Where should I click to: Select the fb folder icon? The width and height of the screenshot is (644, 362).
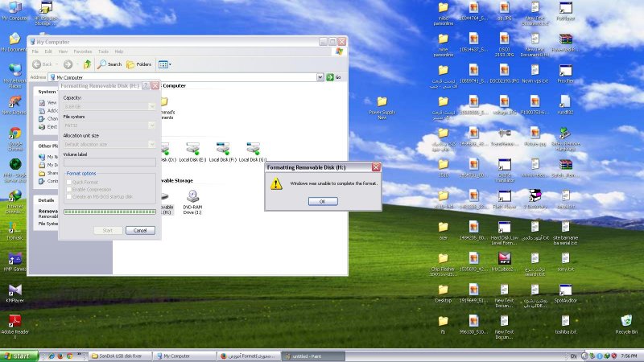click(443, 324)
